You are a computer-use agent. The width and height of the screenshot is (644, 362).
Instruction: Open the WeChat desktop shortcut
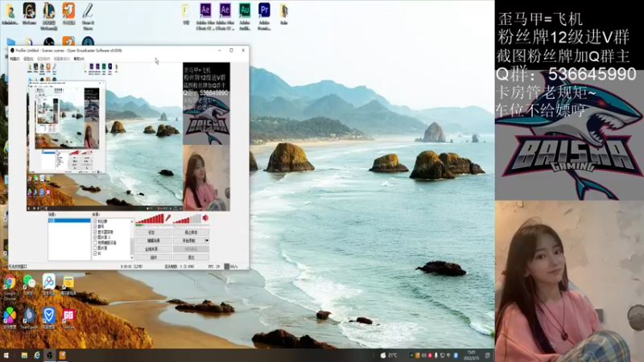click(29, 284)
